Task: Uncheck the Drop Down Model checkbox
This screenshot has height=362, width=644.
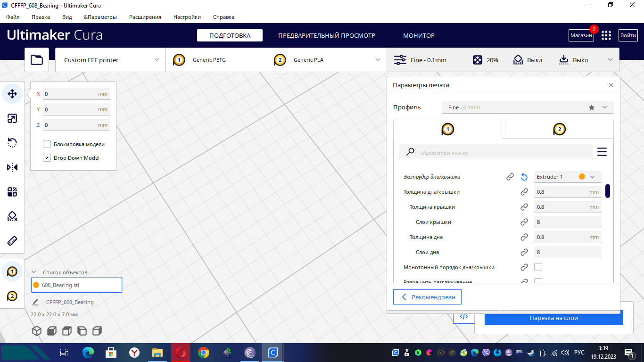Action: pos(47,158)
